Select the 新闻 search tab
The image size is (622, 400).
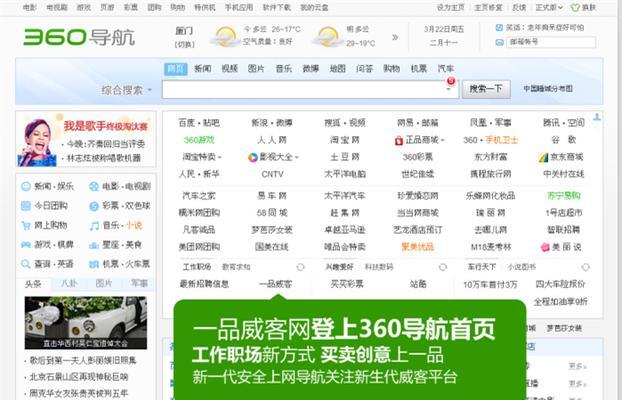(203, 69)
